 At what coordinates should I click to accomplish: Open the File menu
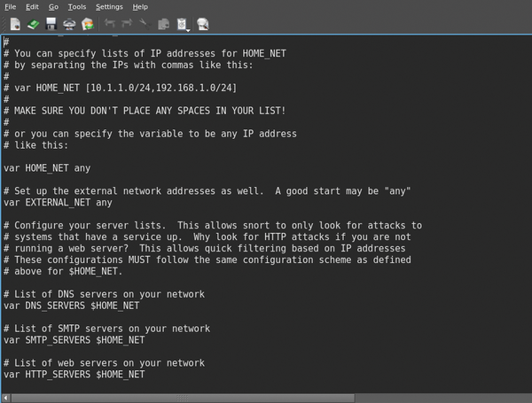(10, 7)
